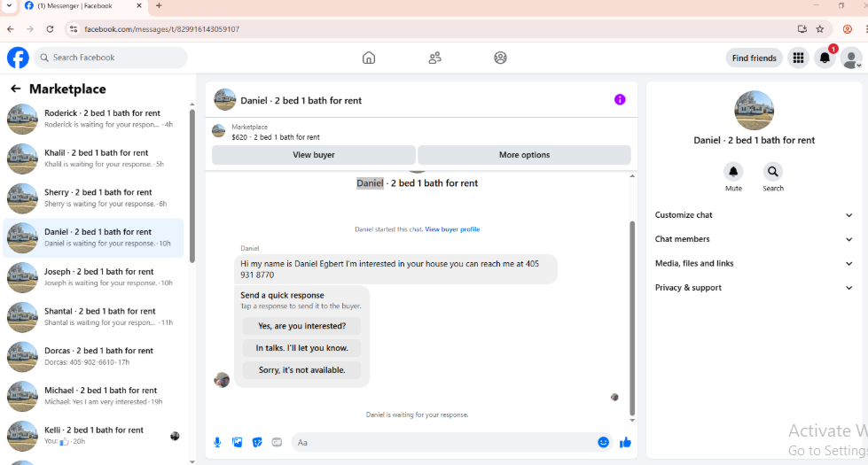Screen dimensions: 868x465
Task: Send quick response 'Sorry, it's not available.'
Action: (301, 370)
